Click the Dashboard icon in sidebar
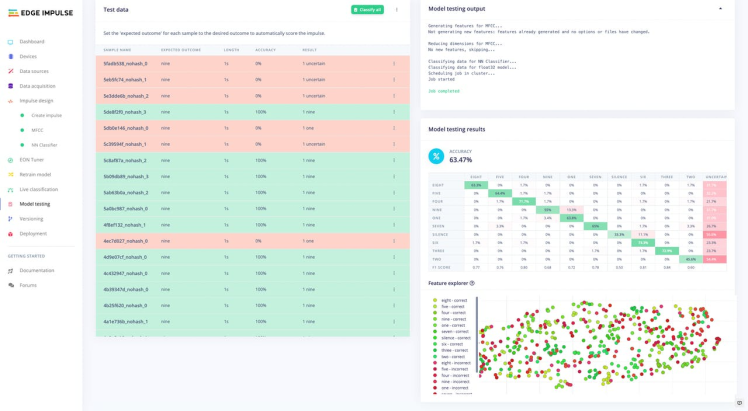Screen dimensions: 748x411 [x=11, y=42]
